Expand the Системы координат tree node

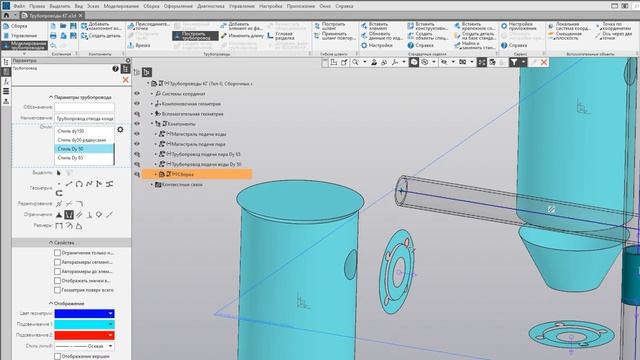[152, 94]
